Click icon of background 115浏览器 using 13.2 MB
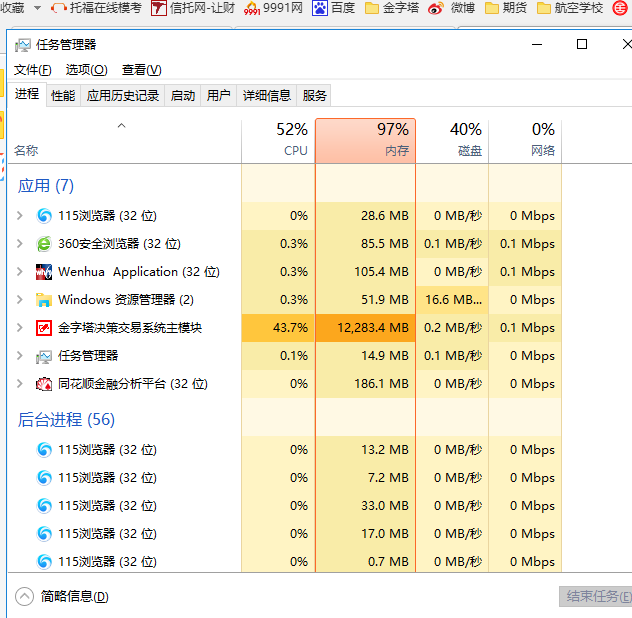The height and width of the screenshot is (618, 632). 44,450
